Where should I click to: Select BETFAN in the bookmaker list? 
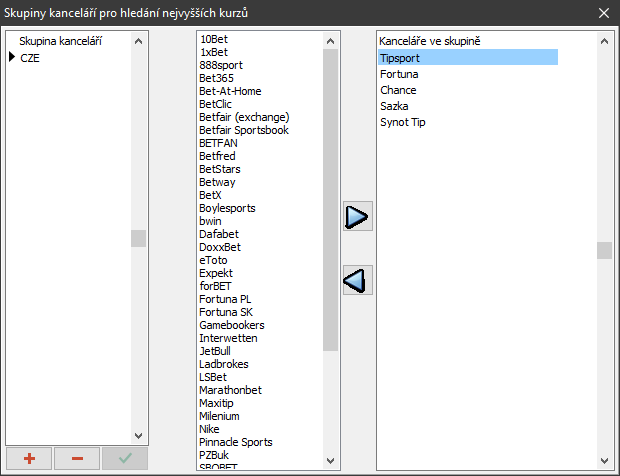tap(218, 143)
